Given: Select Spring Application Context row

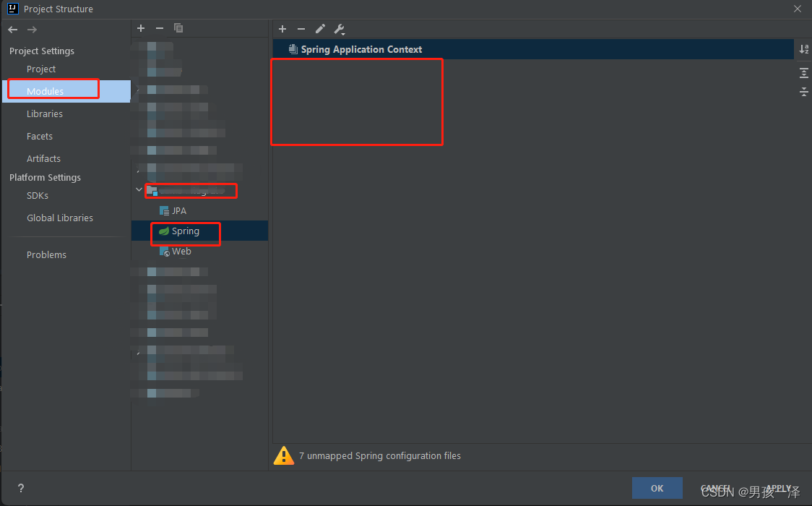Looking at the screenshot, I should pyautogui.click(x=533, y=49).
